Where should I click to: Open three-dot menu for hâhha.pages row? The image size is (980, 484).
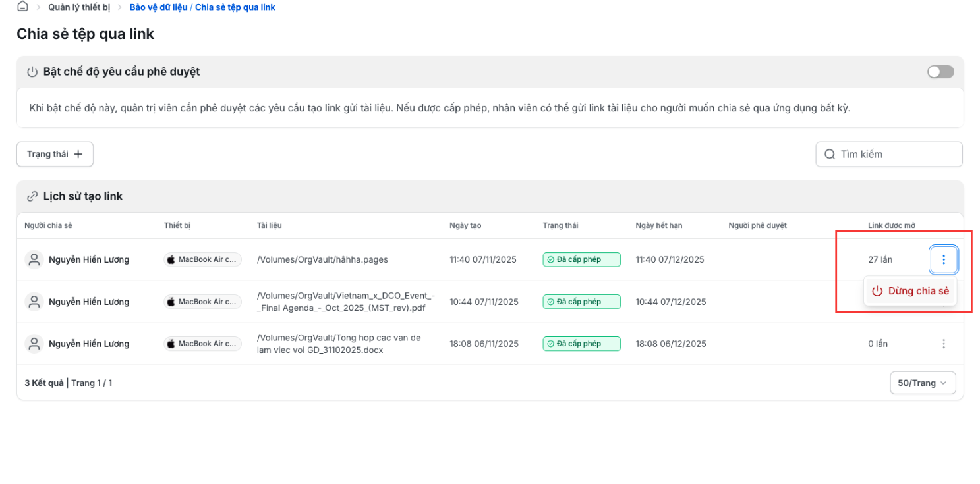pos(944,259)
